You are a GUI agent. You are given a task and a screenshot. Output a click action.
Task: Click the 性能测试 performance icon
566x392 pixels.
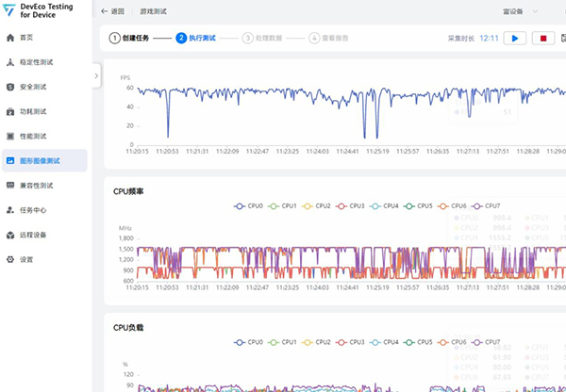pos(10,136)
